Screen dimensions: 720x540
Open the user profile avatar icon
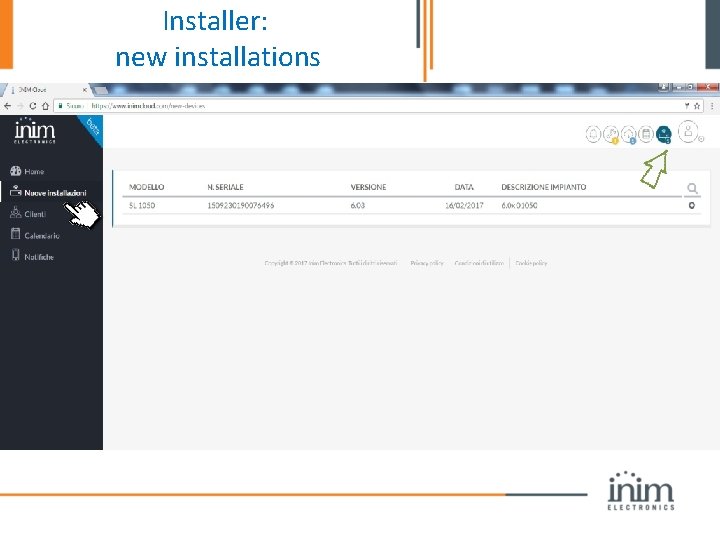pos(688,132)
